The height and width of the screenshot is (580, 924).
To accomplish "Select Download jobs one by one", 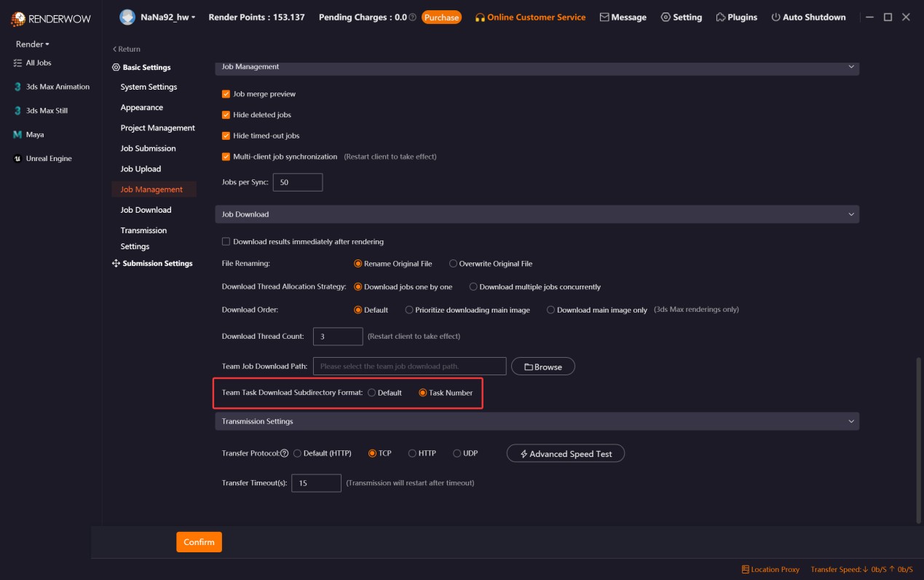I will tap(358, 287).
